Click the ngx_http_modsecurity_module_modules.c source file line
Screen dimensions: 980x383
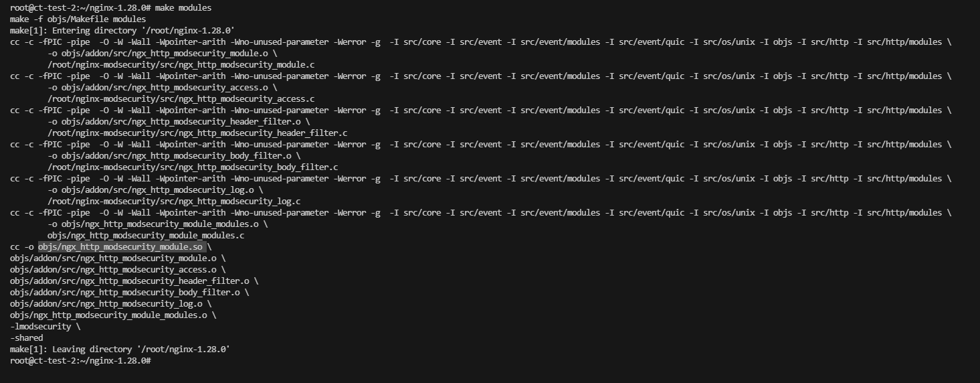click(146, 236)
